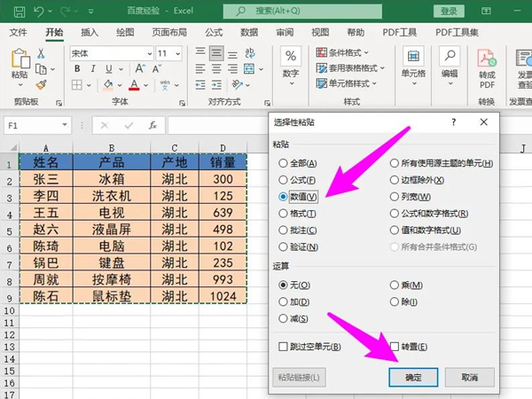Viewport: 532px width, 399px height.
Task: Click the Format Painter brush icon
Action: [x=42, y=85]
